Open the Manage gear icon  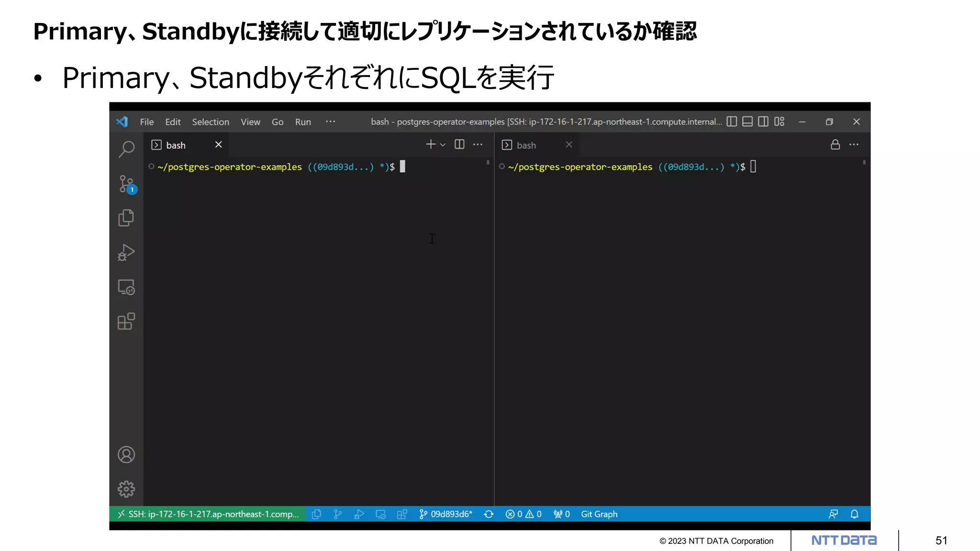pos(126,489)
